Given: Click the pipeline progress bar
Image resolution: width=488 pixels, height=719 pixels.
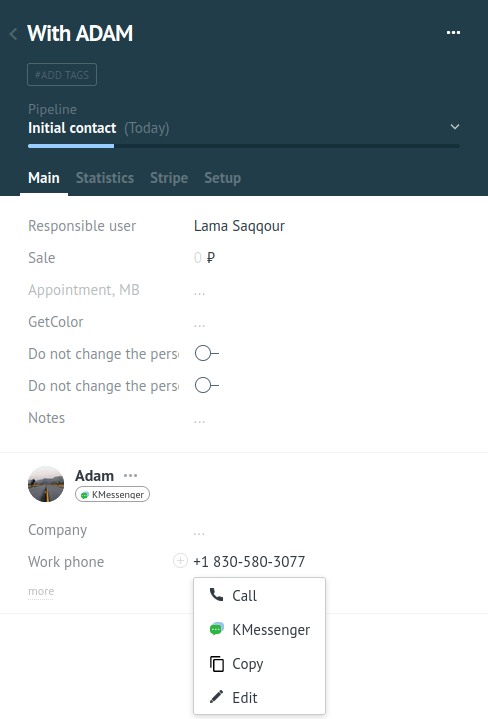Looking at the screenshot, I should click(x=244, y=146).
